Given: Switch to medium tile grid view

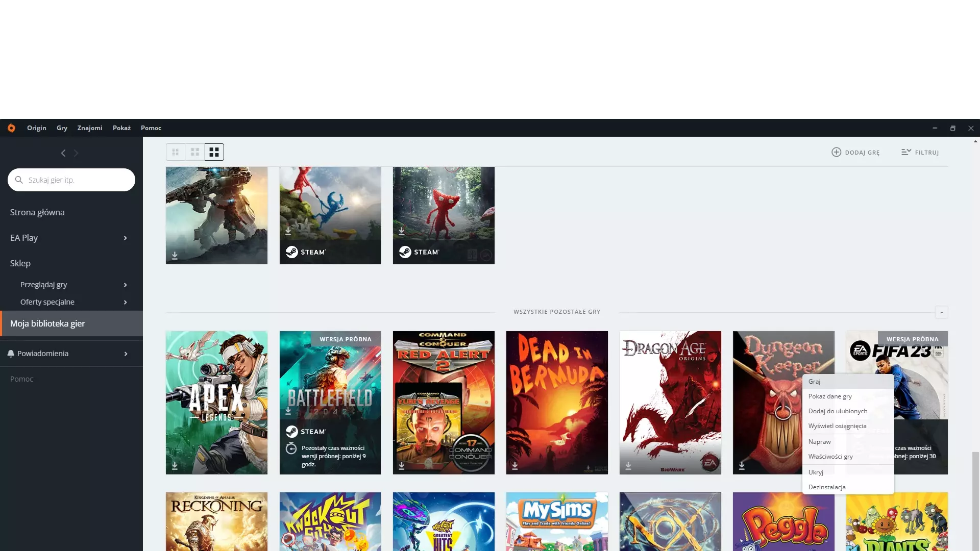Looking at the screenshot, I should point(195,152).
